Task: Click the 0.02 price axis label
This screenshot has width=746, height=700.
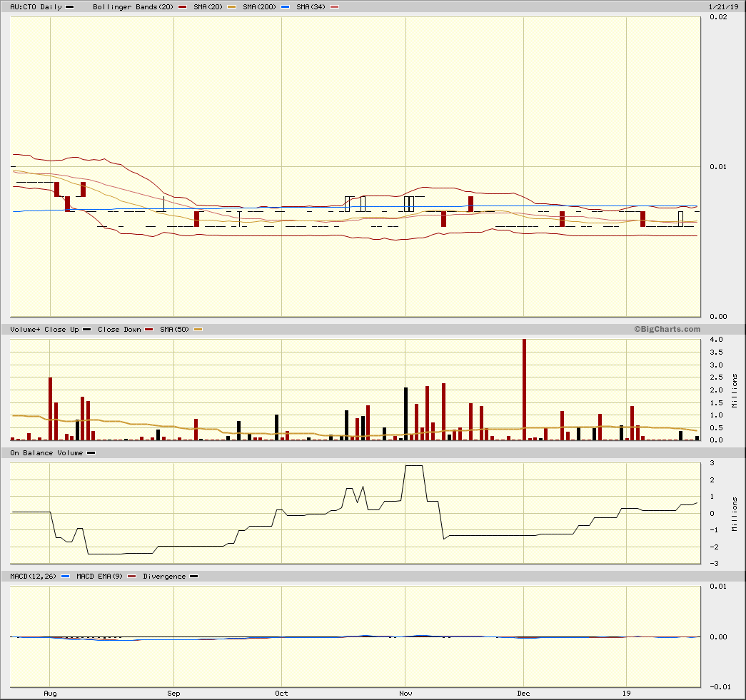Action: [718, 16]
